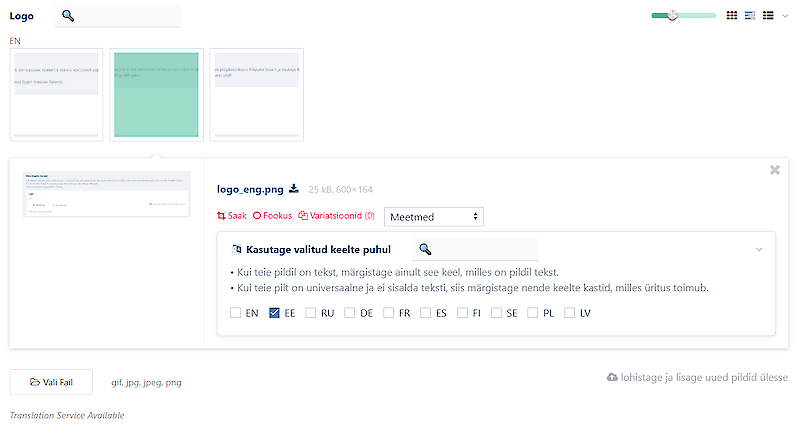Image resolution: width=800 pixels, height=436 pixels.
Task: Enable the RU language checkbox
Action: coord(312,313)
